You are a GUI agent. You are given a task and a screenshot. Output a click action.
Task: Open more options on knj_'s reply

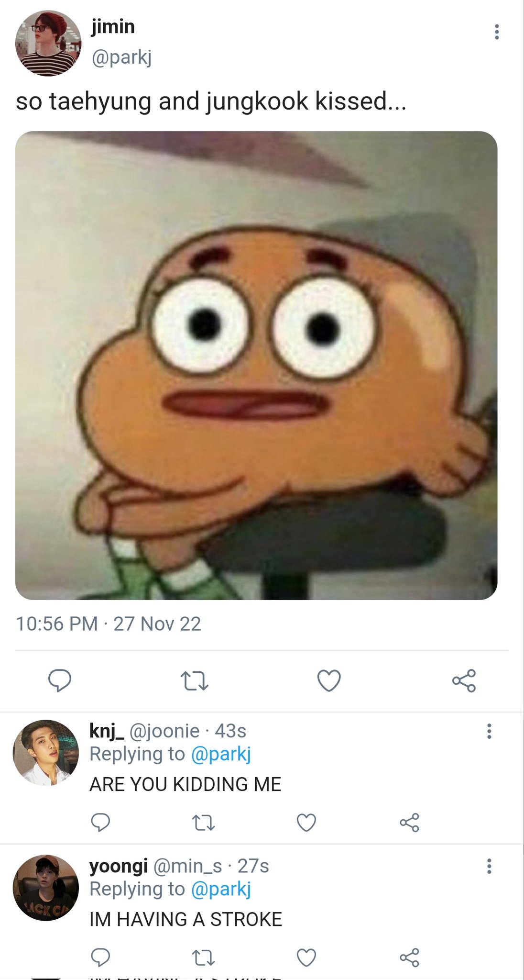[489, 731]
